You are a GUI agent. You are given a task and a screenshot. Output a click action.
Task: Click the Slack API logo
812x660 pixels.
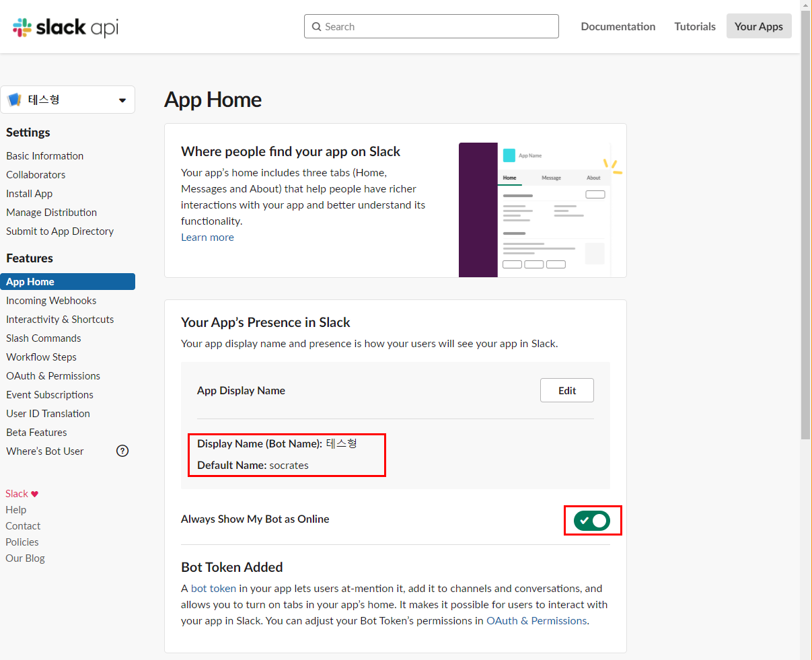[65, 27]
